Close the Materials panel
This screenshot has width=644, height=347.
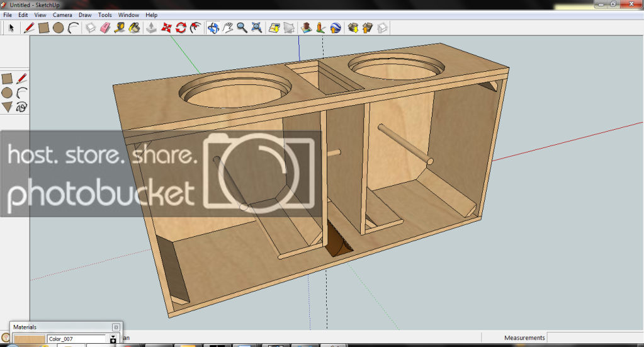[x=116, y=327]
